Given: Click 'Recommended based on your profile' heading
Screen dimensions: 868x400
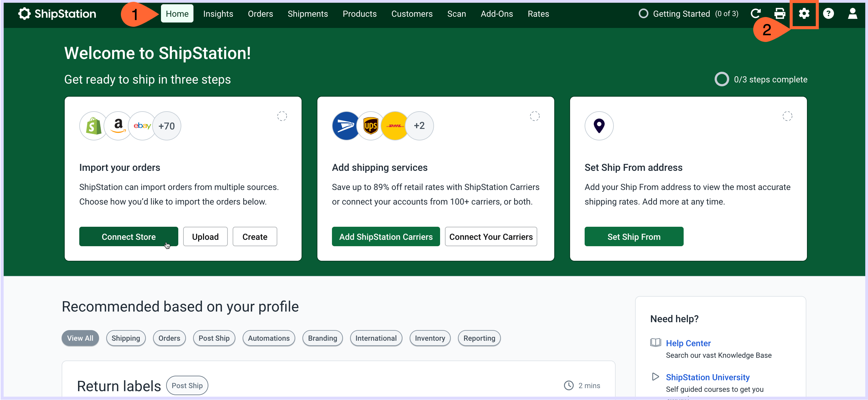Looking at the screenshot, I should pos(180,306).
